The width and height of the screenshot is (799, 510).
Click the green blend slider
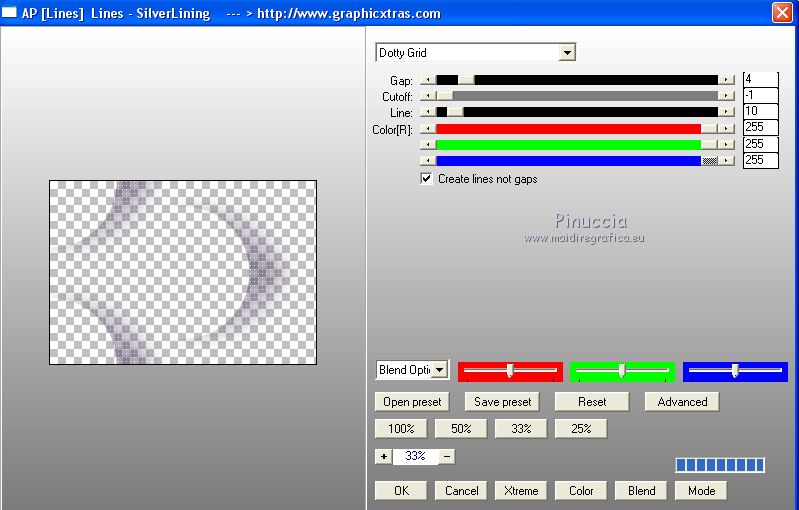click(x=622, y=371)
